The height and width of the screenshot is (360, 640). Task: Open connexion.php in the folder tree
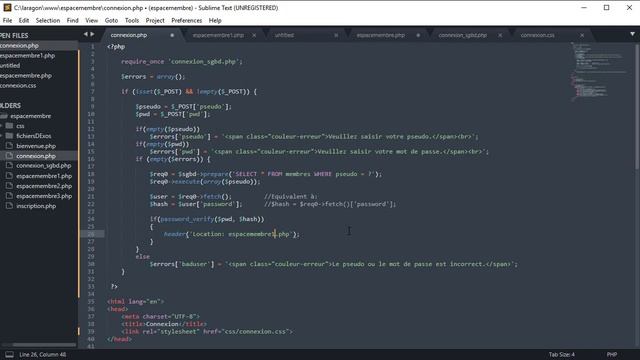(x=36, y=156)
